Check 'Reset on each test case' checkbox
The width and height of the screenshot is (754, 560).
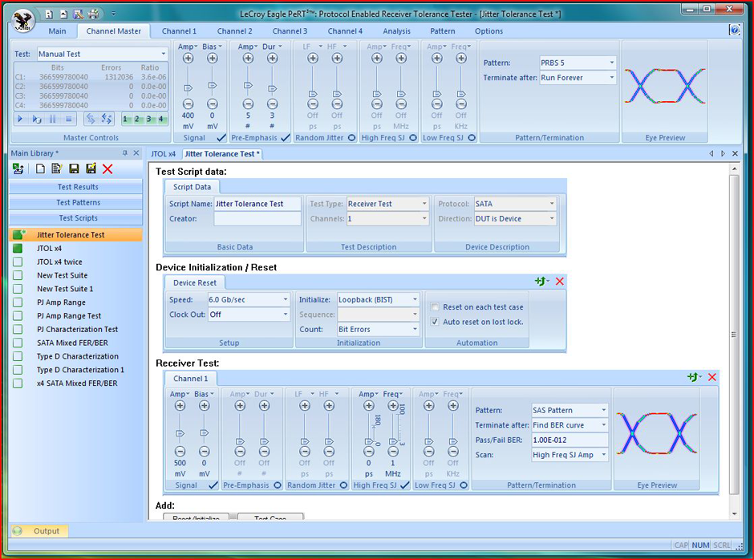(x=435, y=307)
